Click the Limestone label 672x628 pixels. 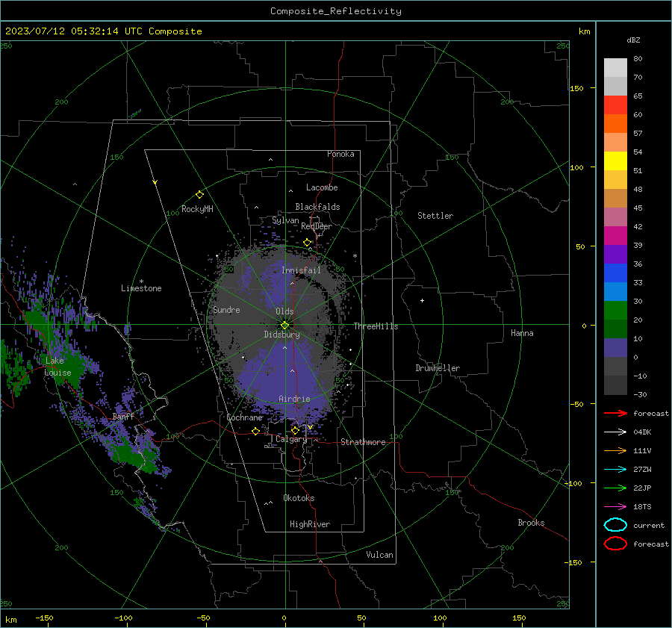click(x=141, y=288)
